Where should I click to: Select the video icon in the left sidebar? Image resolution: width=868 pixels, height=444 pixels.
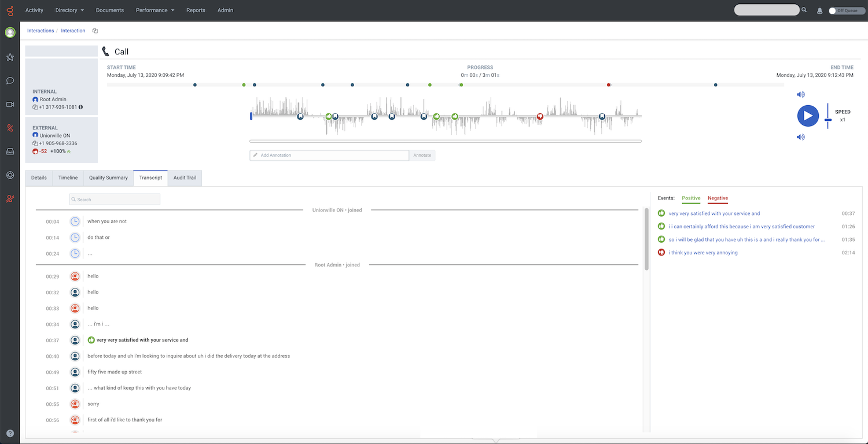tap(10, 104)
